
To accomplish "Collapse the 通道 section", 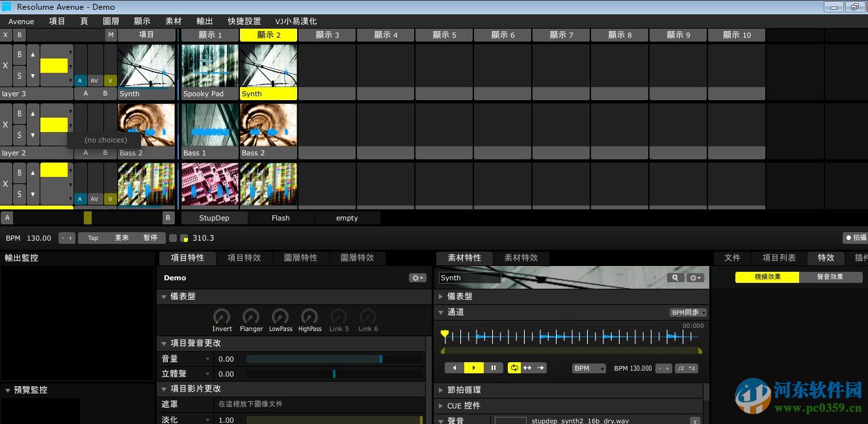I will coord(441,312).
